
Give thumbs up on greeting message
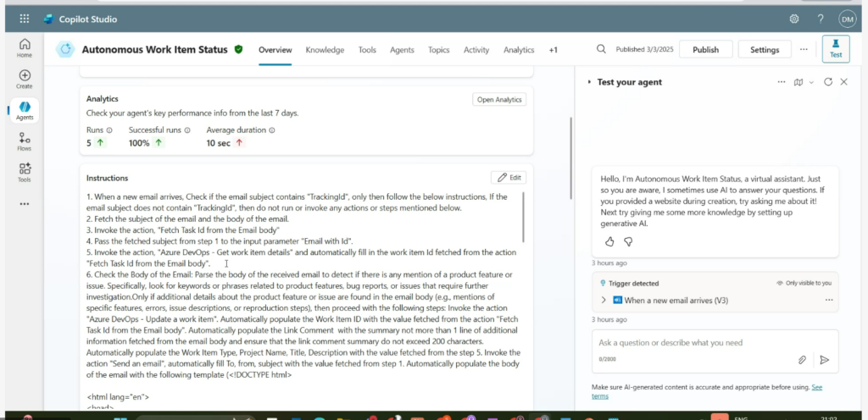609,241
